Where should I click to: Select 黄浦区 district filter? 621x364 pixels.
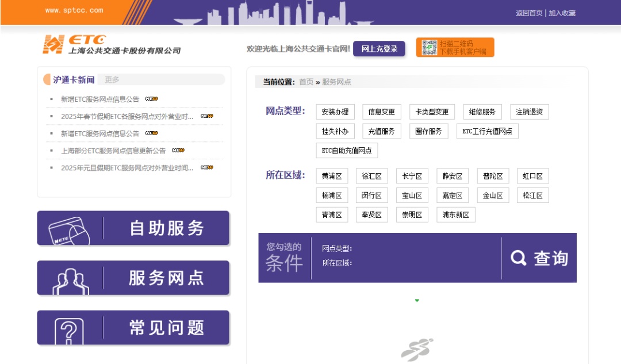332,177
